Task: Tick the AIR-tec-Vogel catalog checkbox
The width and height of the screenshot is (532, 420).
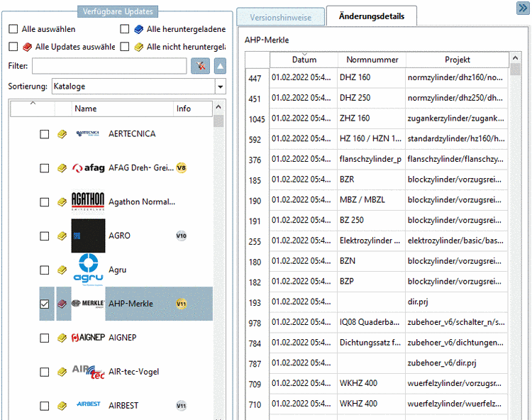Action: [45, 372]
